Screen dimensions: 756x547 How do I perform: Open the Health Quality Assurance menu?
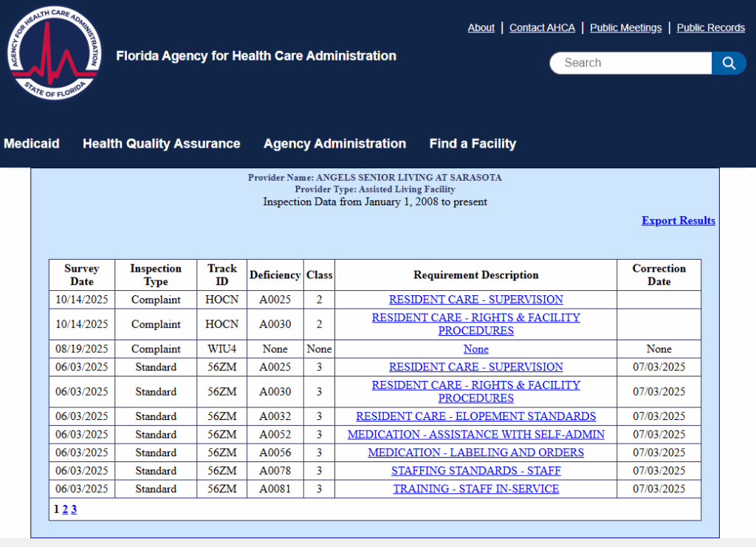(161, 144)
